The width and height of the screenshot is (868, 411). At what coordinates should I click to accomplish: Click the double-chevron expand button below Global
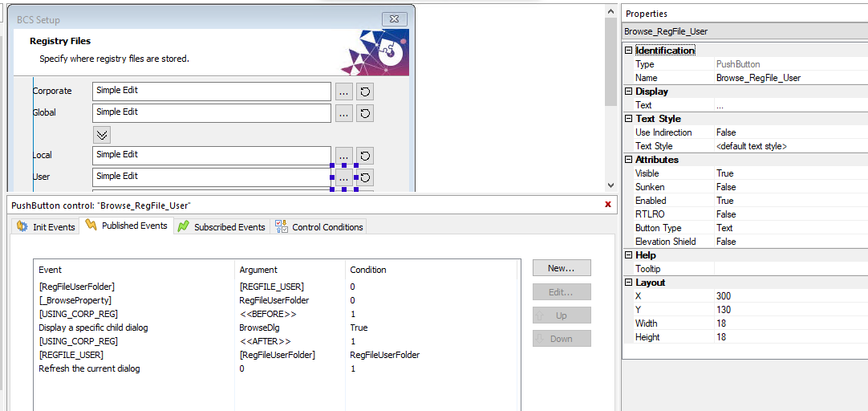[102, 134]
